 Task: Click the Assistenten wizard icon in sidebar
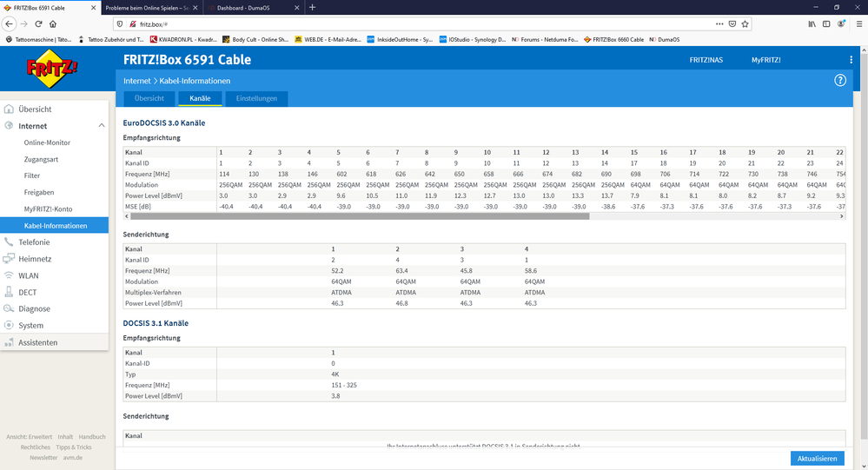(x=9, y=342)
